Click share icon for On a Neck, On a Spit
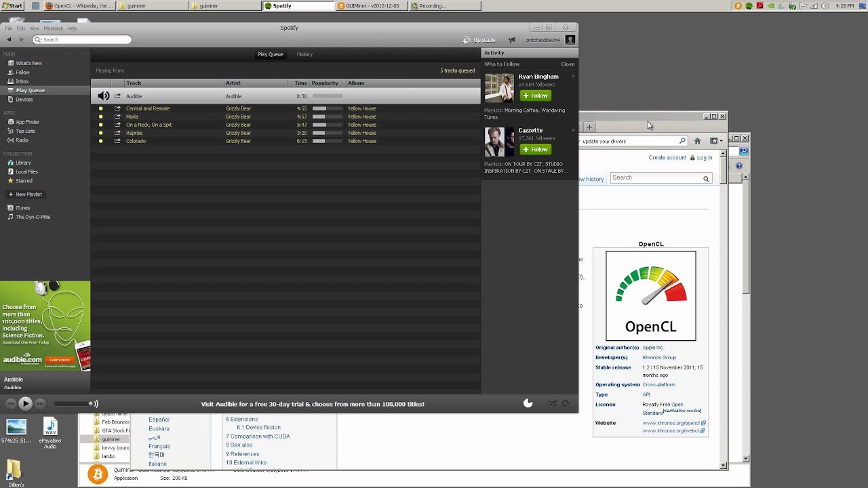 tap(117, 125)
